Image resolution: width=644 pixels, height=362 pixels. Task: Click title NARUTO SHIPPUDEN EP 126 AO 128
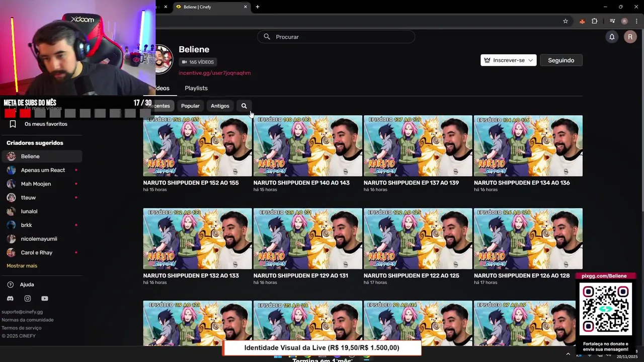tap(521, 276)
